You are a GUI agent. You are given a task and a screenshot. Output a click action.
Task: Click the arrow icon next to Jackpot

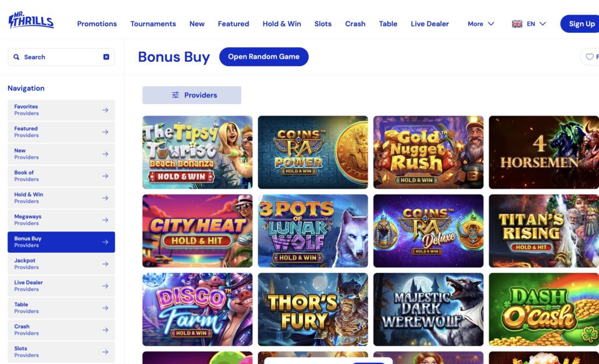click(x=105, y=264)
